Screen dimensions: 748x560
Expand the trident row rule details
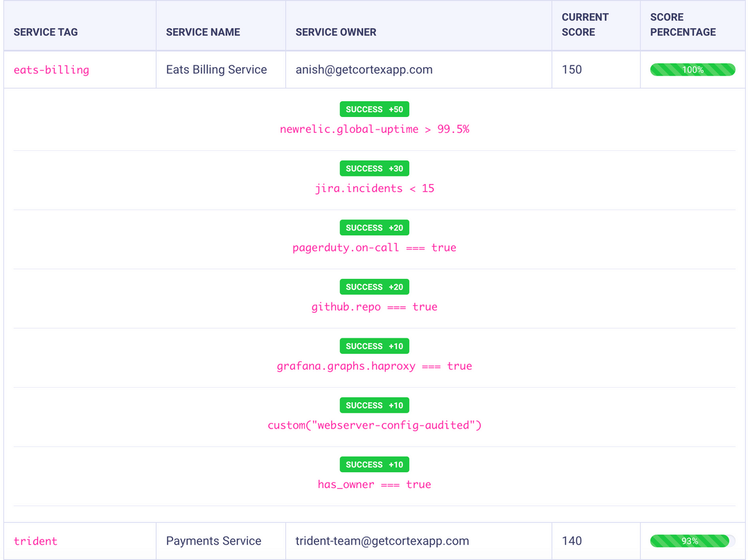point(35,541)
